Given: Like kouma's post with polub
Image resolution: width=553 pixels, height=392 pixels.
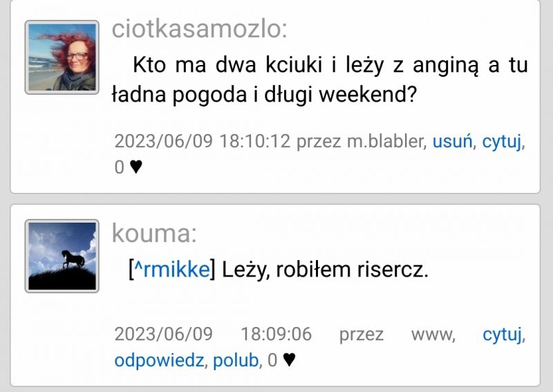Looking at the screenshot, I should [x=236, y=361].
